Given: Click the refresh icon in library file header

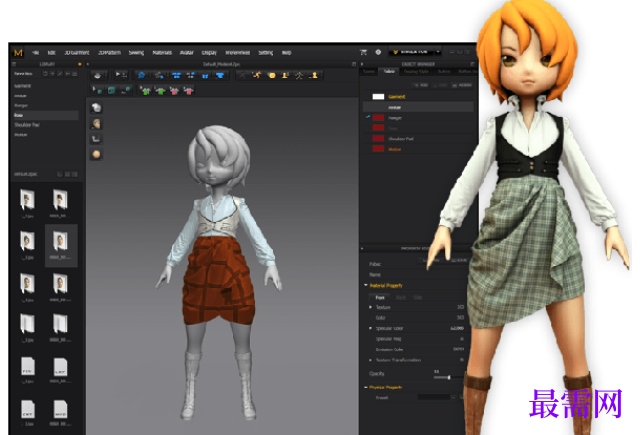Looking at the screenshot, I should [60, 174].
